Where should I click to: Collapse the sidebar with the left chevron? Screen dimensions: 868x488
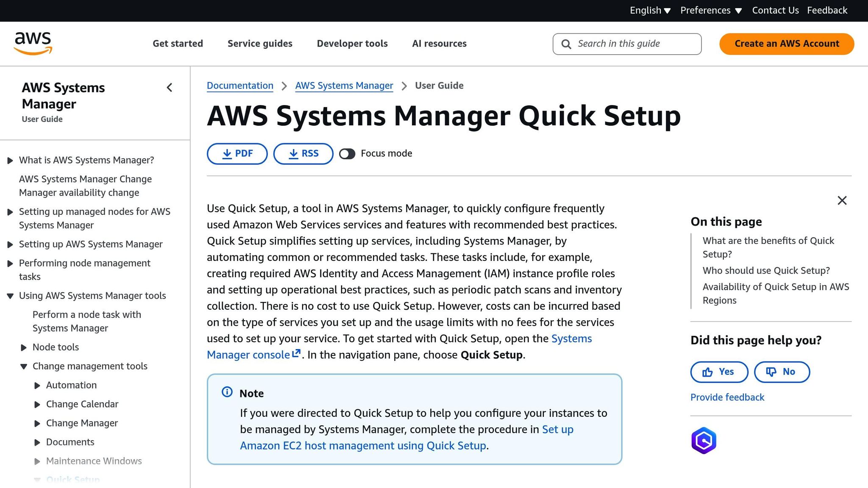tap(170, 88)
